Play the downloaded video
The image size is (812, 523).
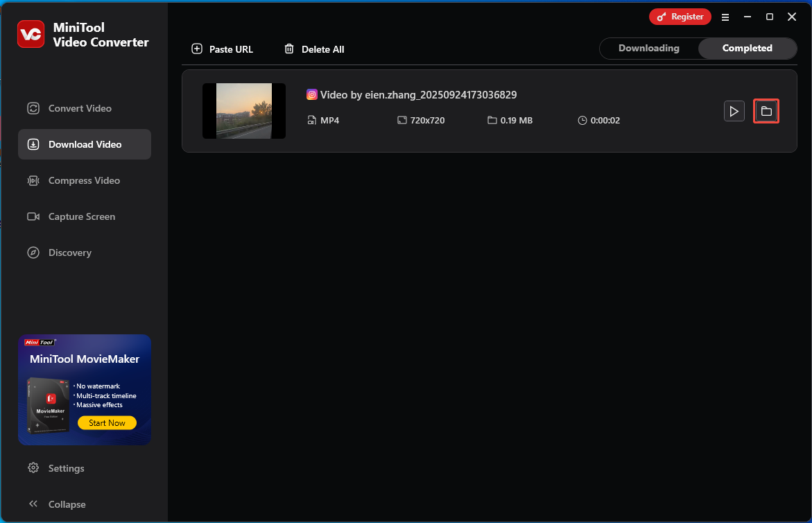pos(734,111)
